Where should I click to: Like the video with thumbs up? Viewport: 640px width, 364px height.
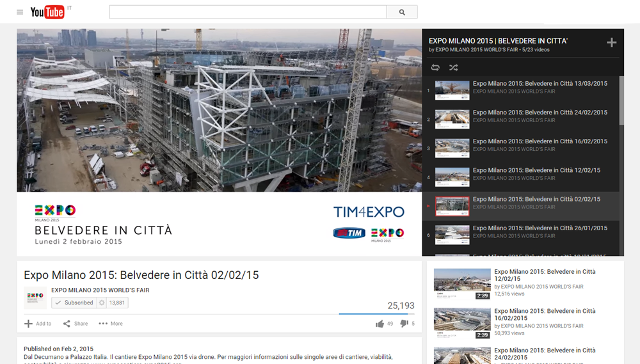[x=380, y=324]
